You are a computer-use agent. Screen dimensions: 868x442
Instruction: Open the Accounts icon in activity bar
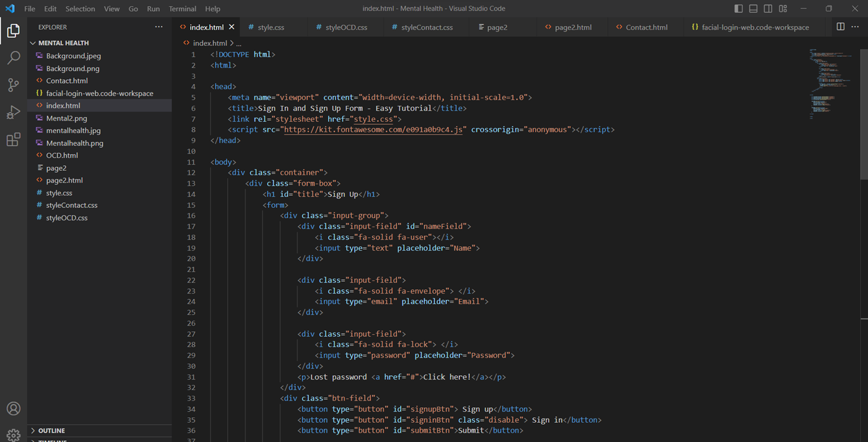[x=13, y=409]
